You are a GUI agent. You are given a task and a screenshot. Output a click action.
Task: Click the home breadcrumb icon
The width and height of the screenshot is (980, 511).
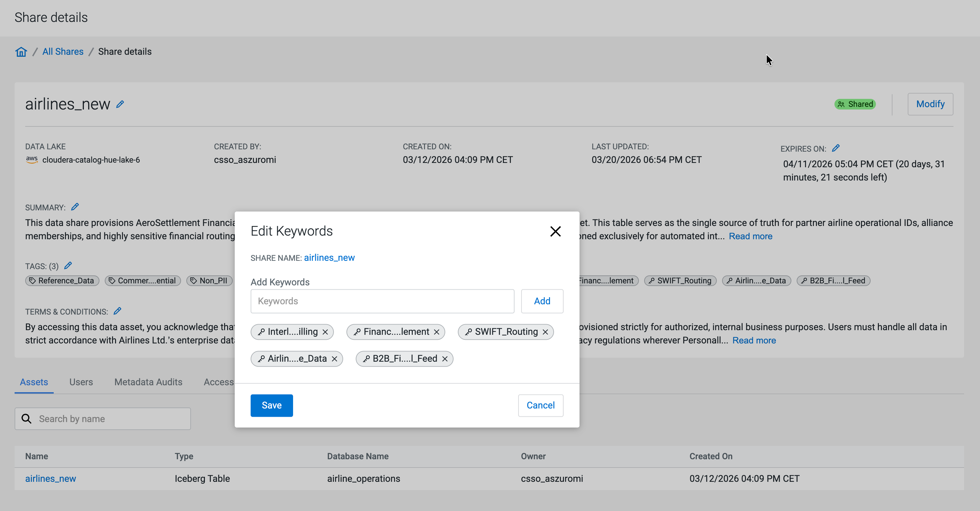pyautogui.click(x=21, y=52)
